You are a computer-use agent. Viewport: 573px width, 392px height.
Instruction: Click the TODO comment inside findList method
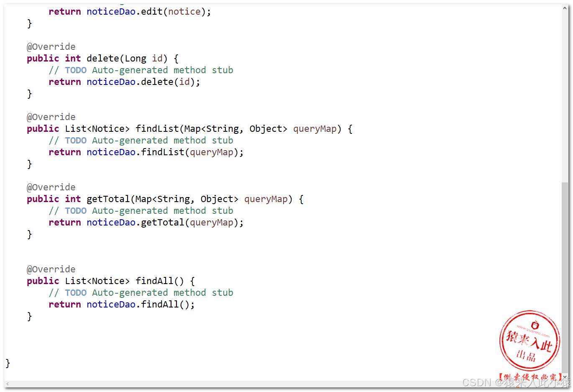(x=141, y=141)
